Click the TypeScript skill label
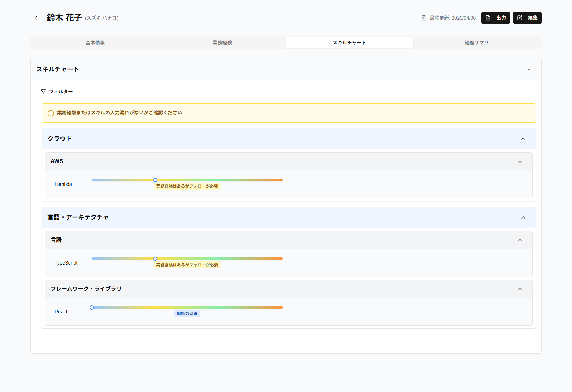Image resolution: width=572 pixels, height=392 pixels. [x=66, y=263]
